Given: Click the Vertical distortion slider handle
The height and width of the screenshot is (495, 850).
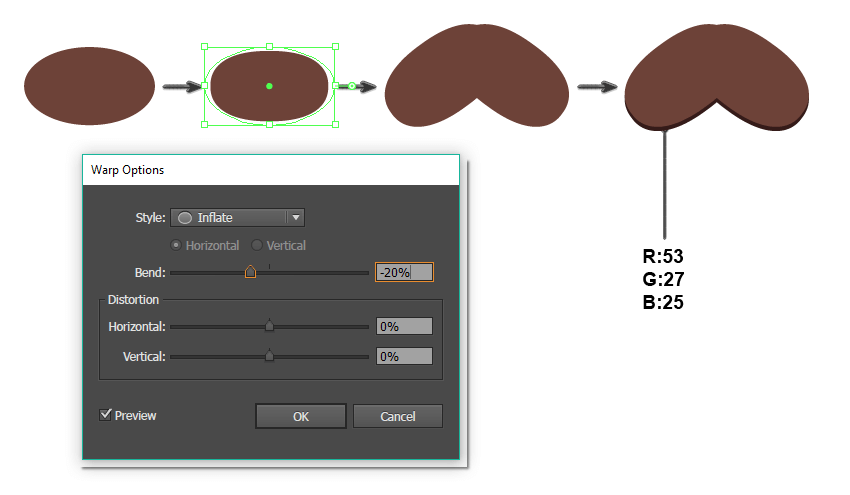Looking at the screenshot, I should click(269, 355).
